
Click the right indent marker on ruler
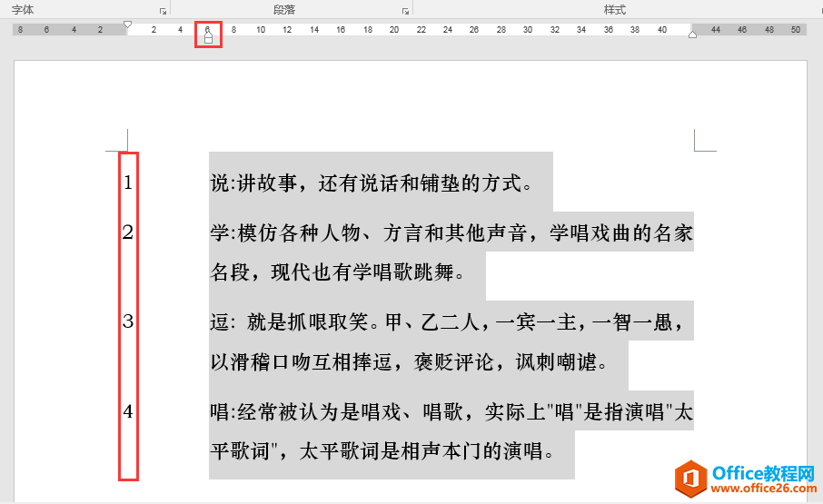click(x=692, y=35)
